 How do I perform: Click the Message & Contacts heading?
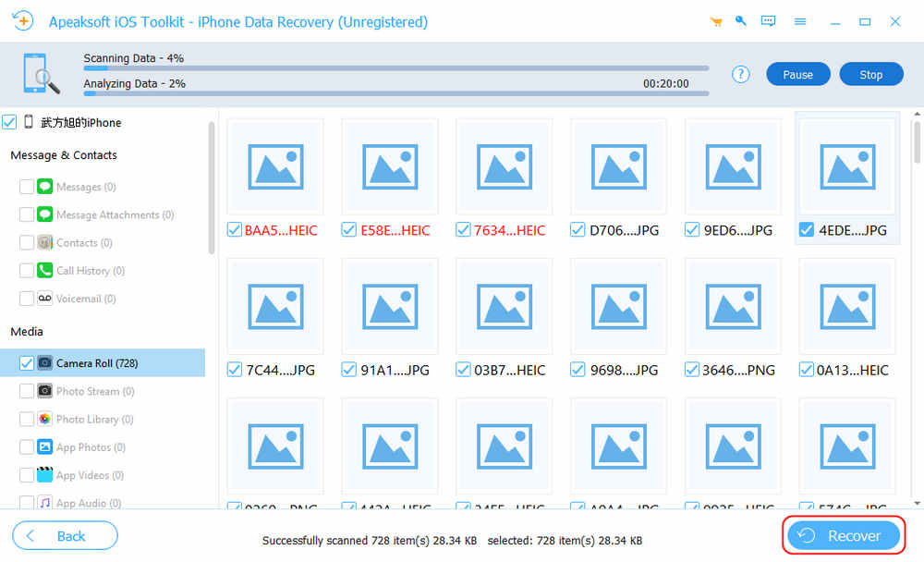[64, 155]
